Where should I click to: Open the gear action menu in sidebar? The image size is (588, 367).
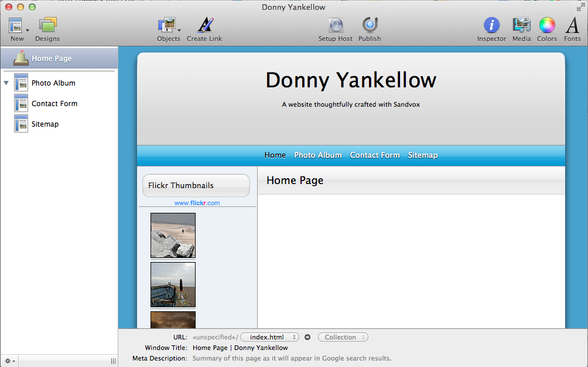[x=9, y=361]
